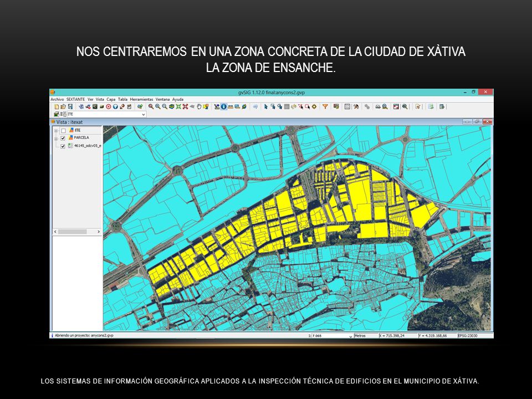Expand the ITE layer tree node
532x399 pixels.
[56, 131]
